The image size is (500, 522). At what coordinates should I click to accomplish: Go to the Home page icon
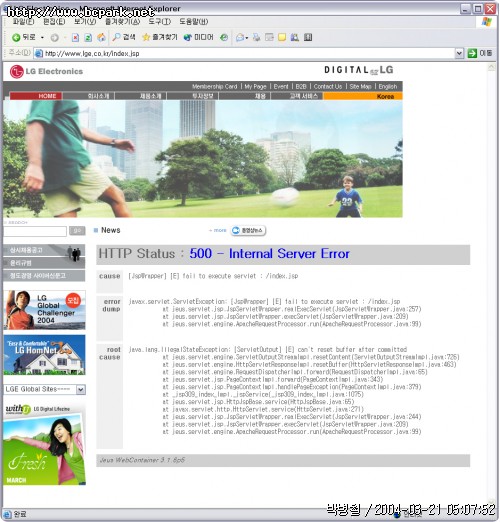pos(101,37)
